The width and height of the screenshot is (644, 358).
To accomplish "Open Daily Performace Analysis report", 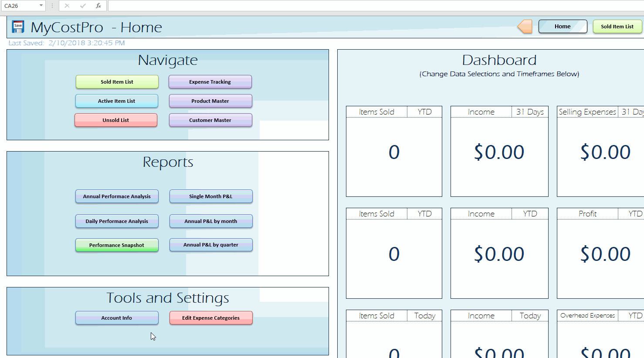I will [x=117, y=221].
